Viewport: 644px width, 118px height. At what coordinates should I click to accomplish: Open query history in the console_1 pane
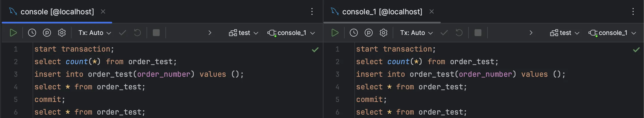(354, 33)
